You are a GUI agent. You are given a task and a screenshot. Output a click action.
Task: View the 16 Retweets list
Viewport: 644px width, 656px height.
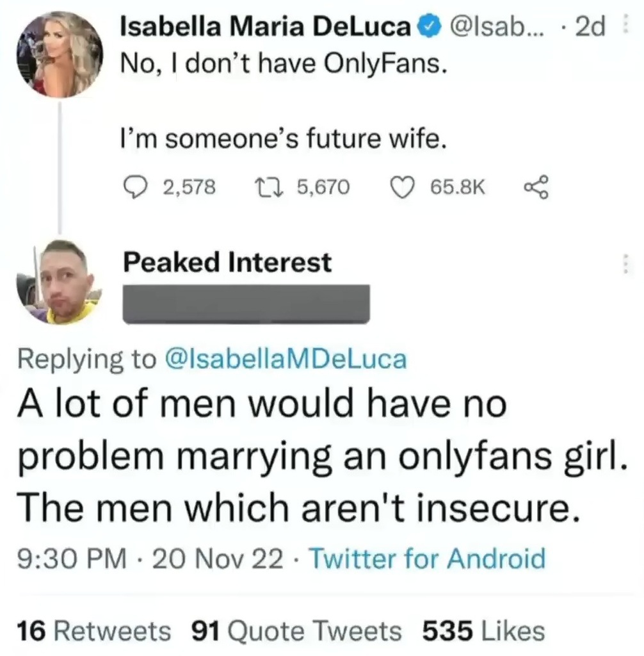coord(94,631)
